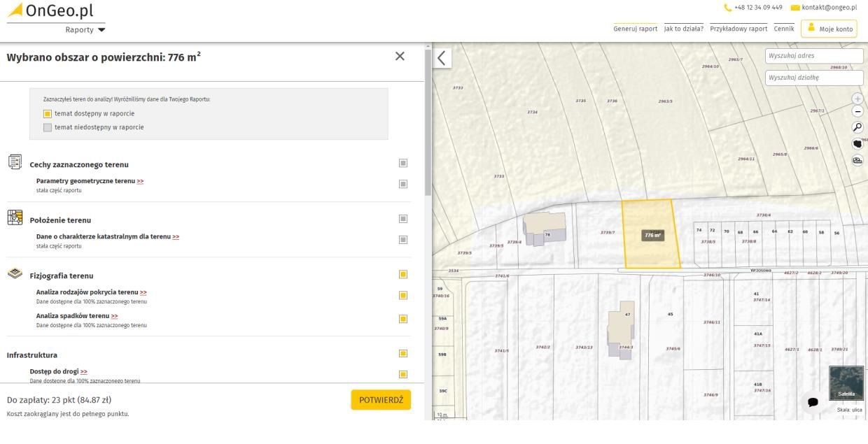Click the magnifying glass map search icon
Viewport: 868px width, 444px height.
(x=857, y=127)
